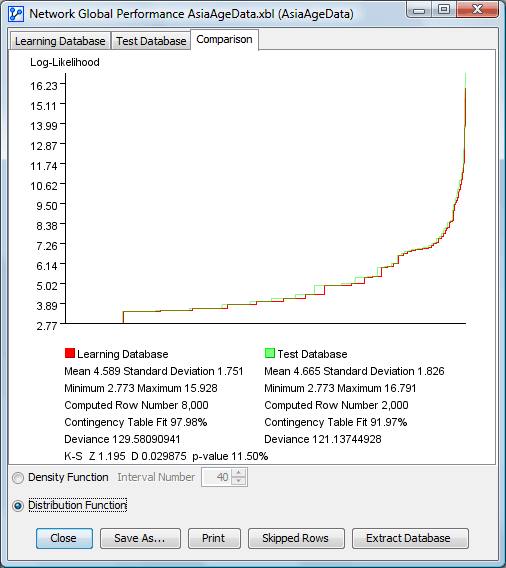Click the Interval Number input field
Screen dimensions: 506x568
pyautogui.click(x=217, y=477)
